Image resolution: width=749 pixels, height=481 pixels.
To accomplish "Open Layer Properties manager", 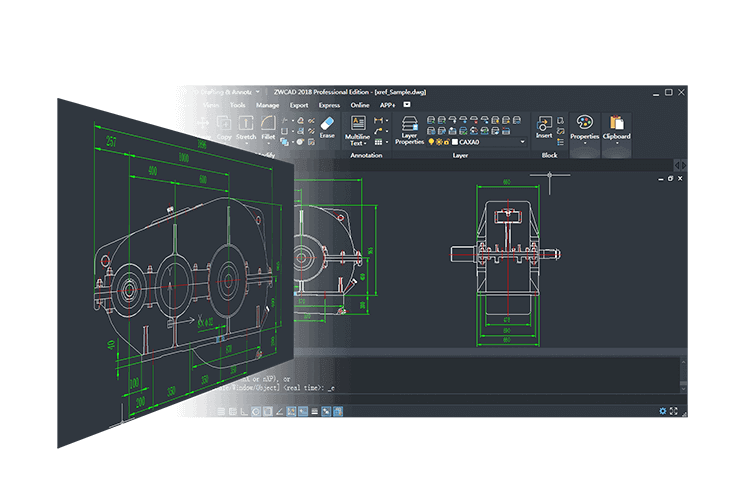I will [x=409, y=130].
